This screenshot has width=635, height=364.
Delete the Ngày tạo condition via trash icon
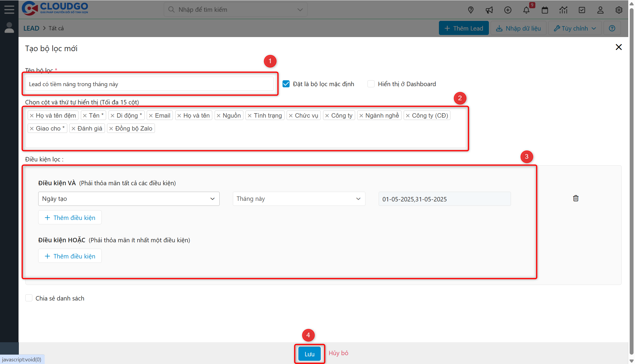click(x=576, y=198)
